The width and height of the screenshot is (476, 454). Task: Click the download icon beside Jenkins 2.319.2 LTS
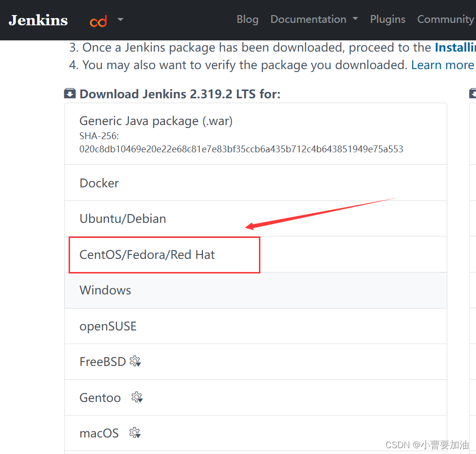70,93
